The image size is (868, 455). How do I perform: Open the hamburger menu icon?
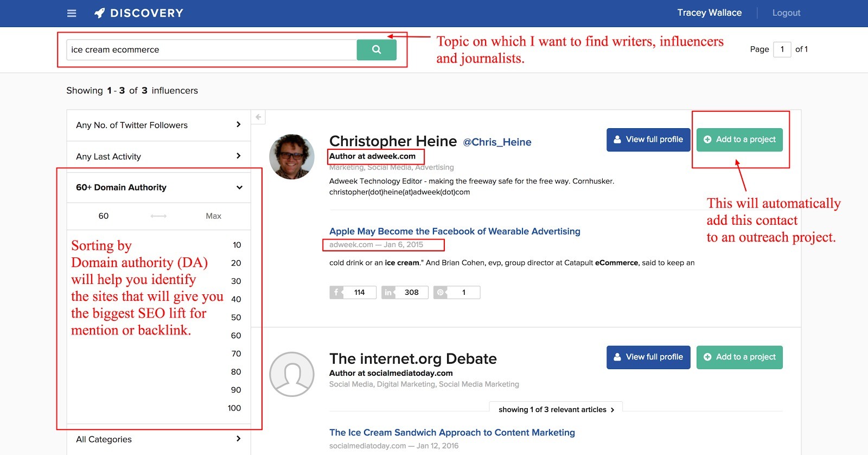[72, 13]
